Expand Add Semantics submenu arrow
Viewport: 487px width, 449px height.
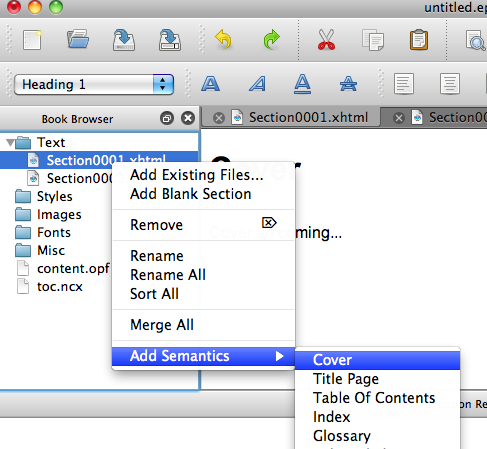tap(280, 356)
